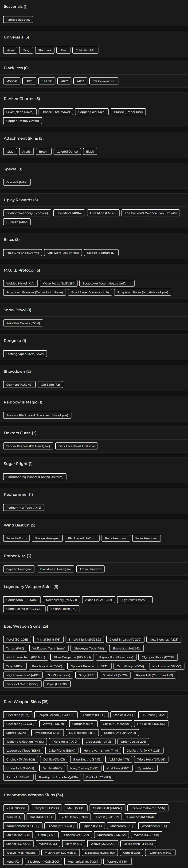Image resolution: width=188 pixels, height=868 pixels.
Task: Click the Silver (Neon Dawn) ranked charm
Action: tap(20, 112)
